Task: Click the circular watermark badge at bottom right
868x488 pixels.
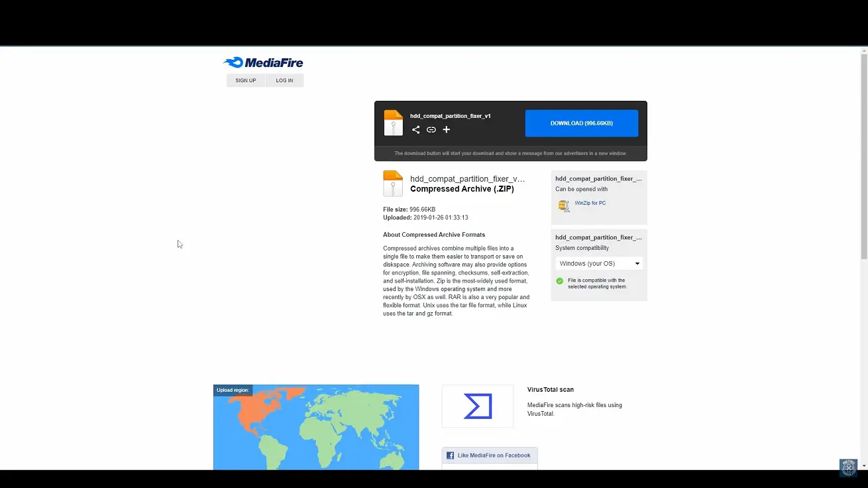Action: 848,467
